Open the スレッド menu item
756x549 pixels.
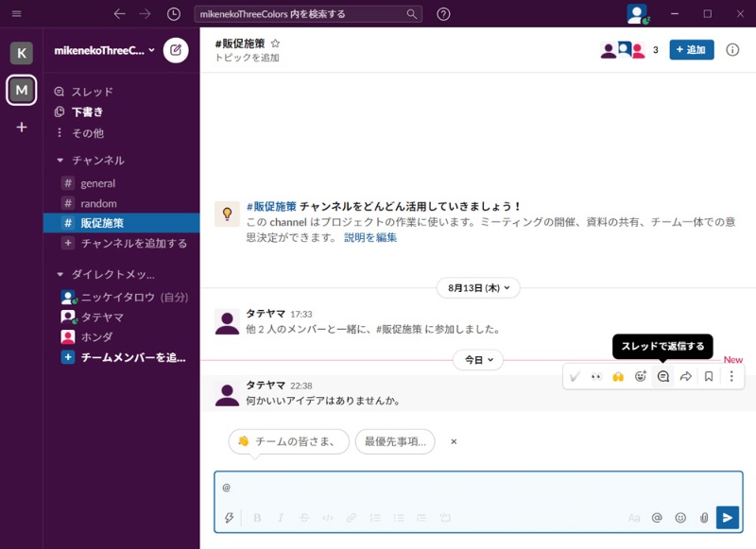click(x=92, y=92)
